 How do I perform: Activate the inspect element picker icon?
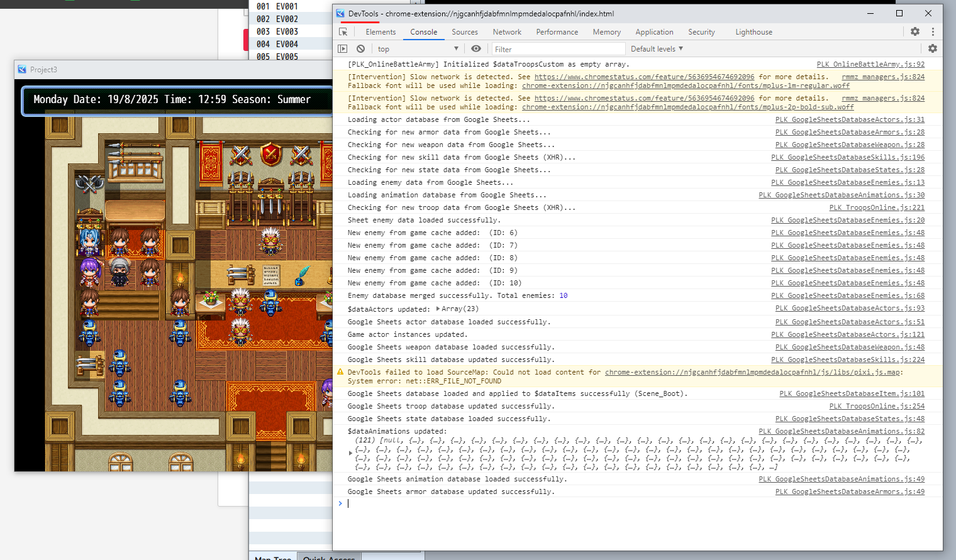click(343, 32)
